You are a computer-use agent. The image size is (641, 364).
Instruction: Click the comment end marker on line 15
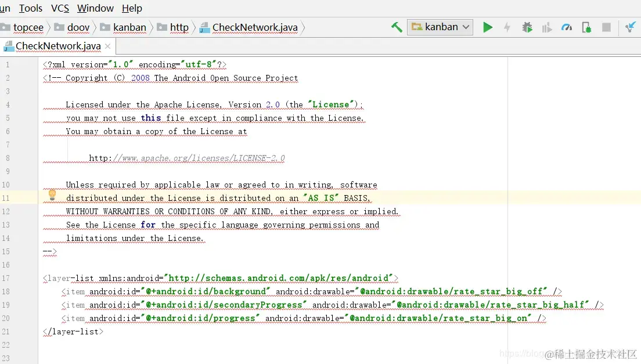click(x=50, y=251)
